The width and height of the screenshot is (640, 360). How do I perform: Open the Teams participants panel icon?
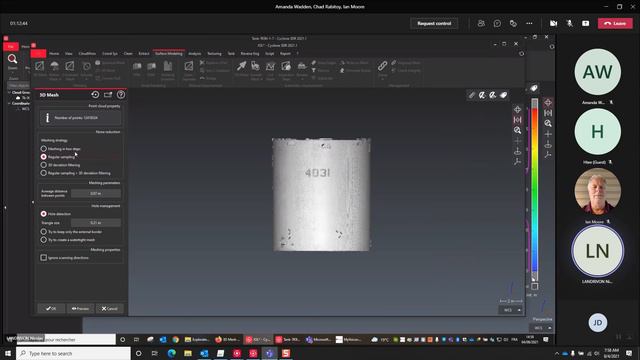pos(481,23)
